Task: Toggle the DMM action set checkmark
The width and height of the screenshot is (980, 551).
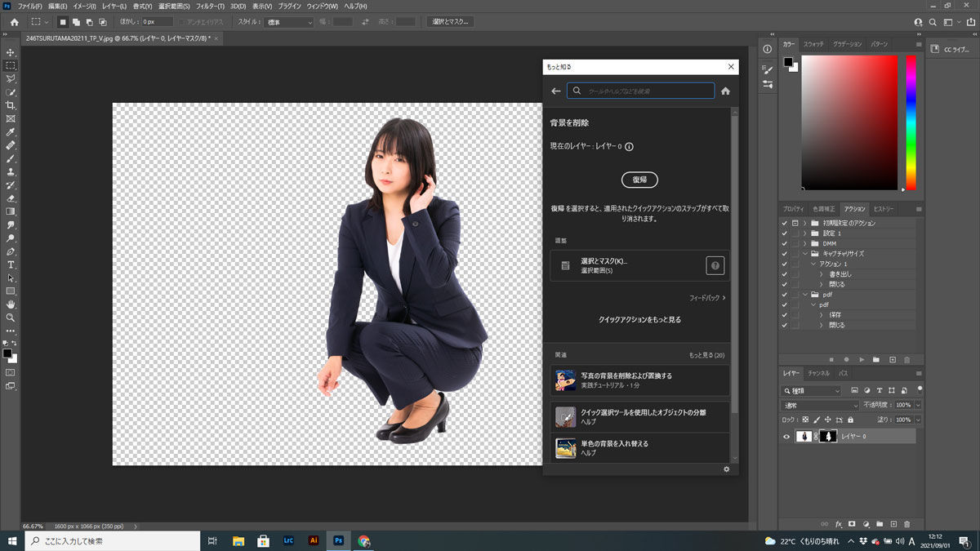Action: tap(782, 243)
